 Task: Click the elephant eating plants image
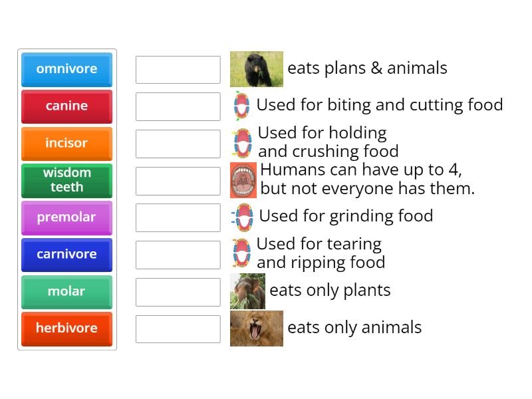(x=247, y=291)
